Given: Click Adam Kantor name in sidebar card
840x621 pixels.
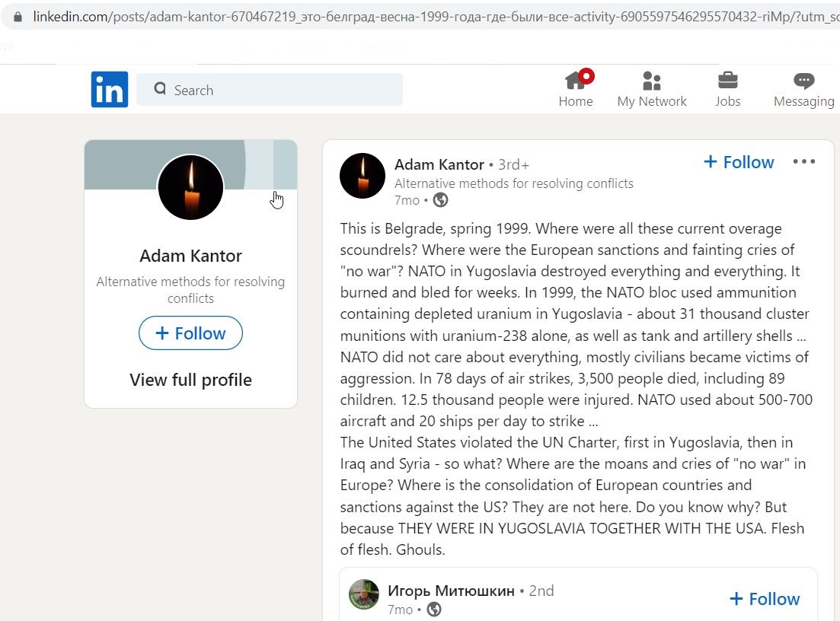Looking at the screenshot, I should [190, 256].
